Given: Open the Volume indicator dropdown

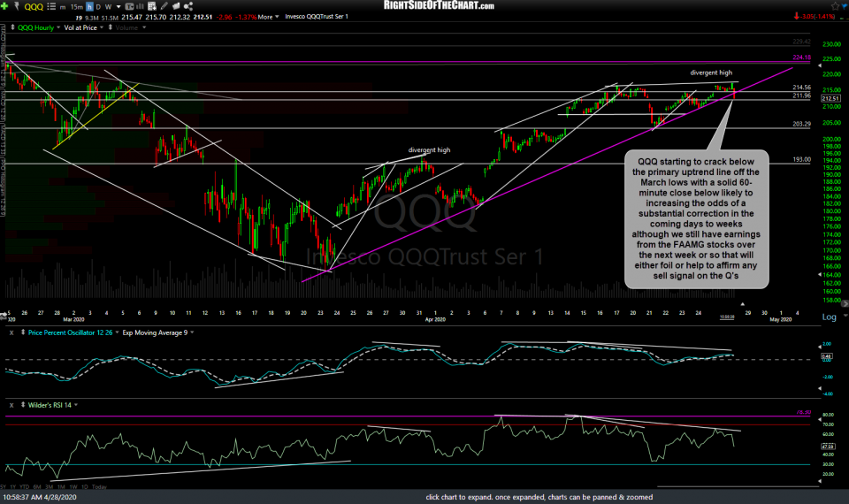Looking at the screenshot, I should pos(144,27).
